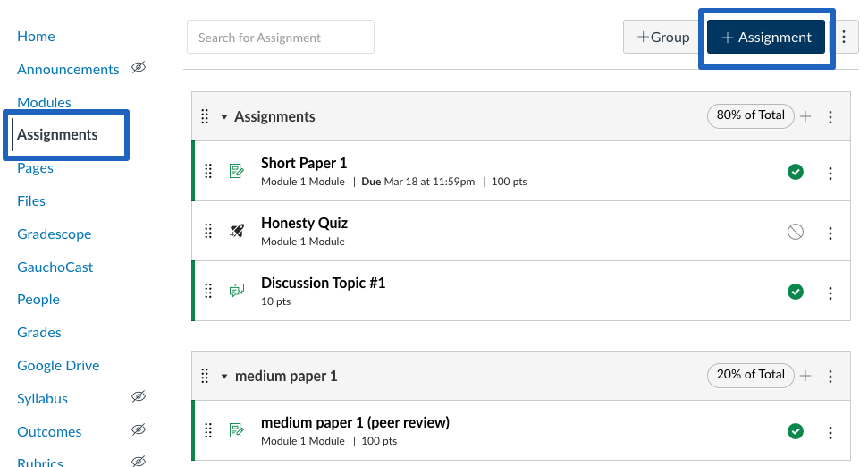This screenshot has height=467, width=868.
Task: Publish the Honesty Quiz
Action: (796, 232)
